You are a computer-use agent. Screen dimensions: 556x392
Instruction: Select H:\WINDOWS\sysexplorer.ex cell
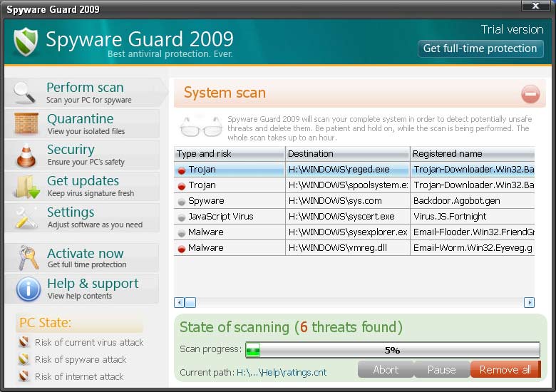[348, 232]
